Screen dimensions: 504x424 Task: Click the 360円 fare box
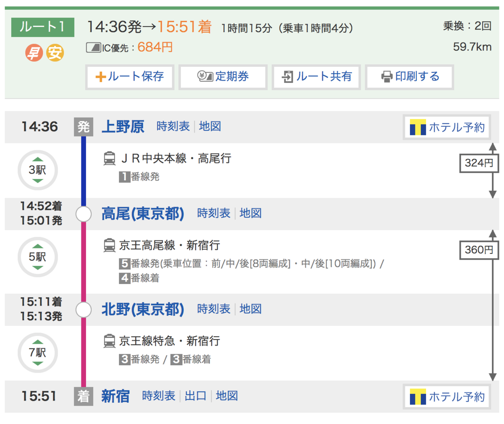(478, 250)
